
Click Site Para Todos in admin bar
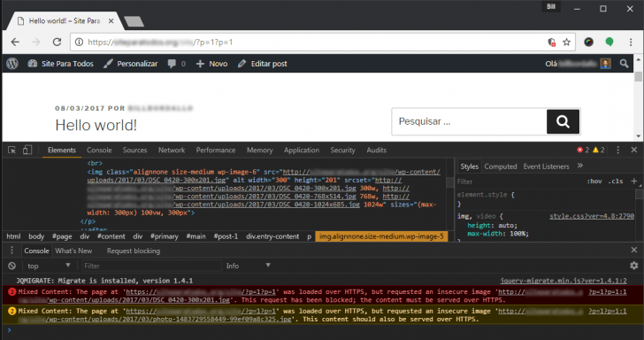[60, 64]
